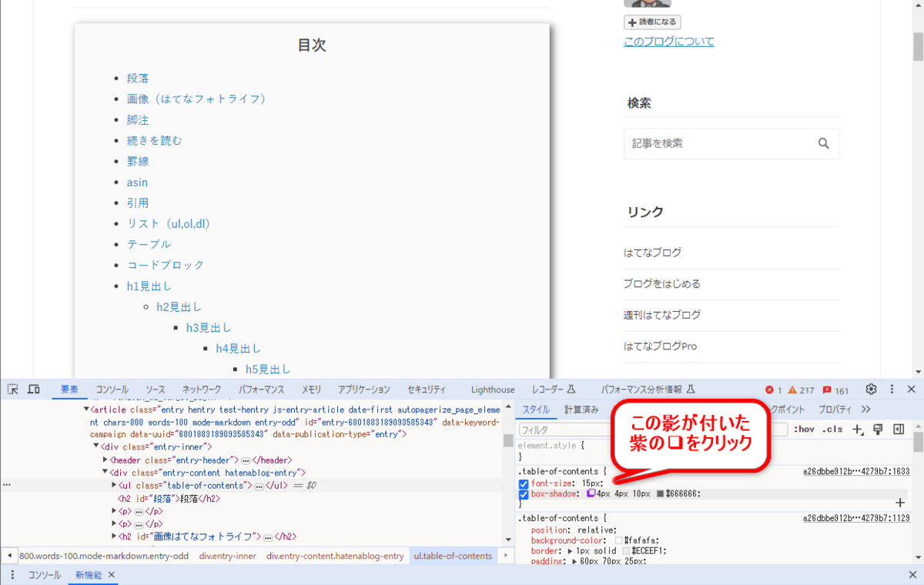Open the コードブロック contents link
This screenshot has width=924, height=585.
pyautogui.click(x=166, y=265)
